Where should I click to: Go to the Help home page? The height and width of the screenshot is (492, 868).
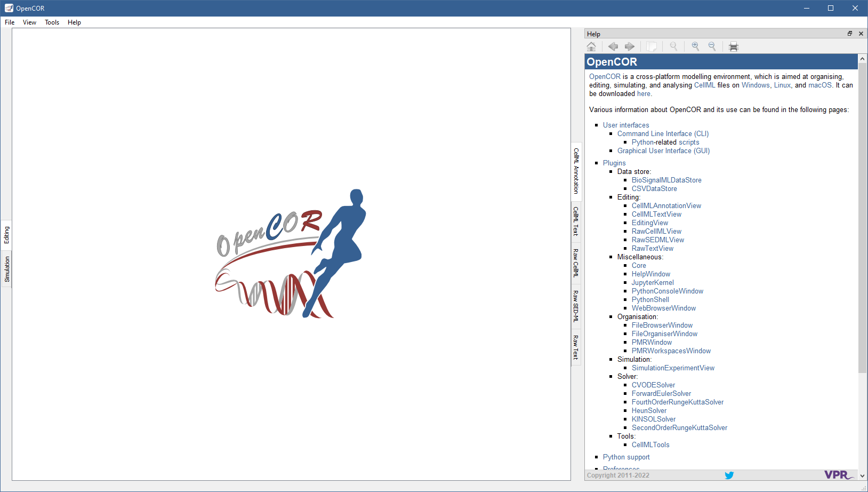[591, 46]
